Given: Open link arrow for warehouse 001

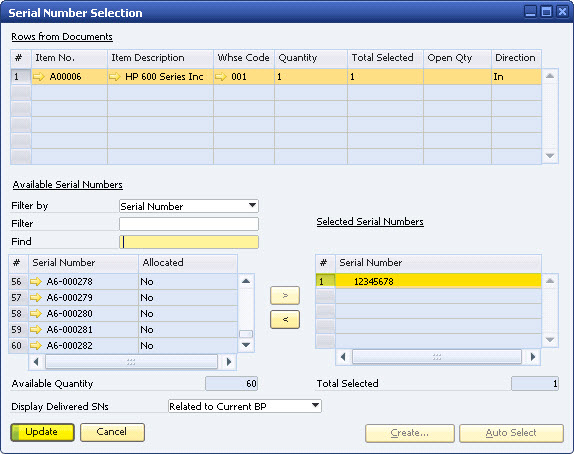Looking at the screenshot, I should [221, 77].
